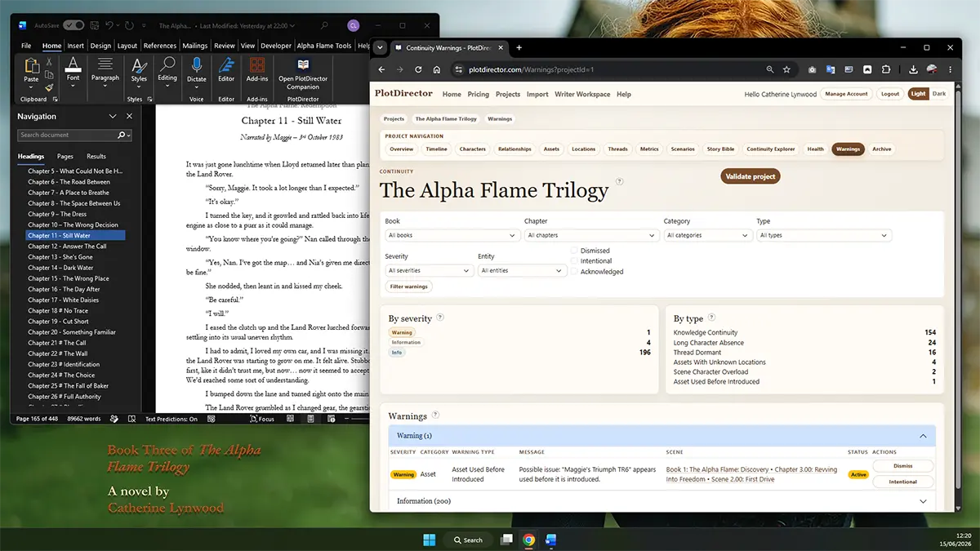Open the Writer Workspace menu item
Screen dimensions: 980x551
tap(582, 94)
